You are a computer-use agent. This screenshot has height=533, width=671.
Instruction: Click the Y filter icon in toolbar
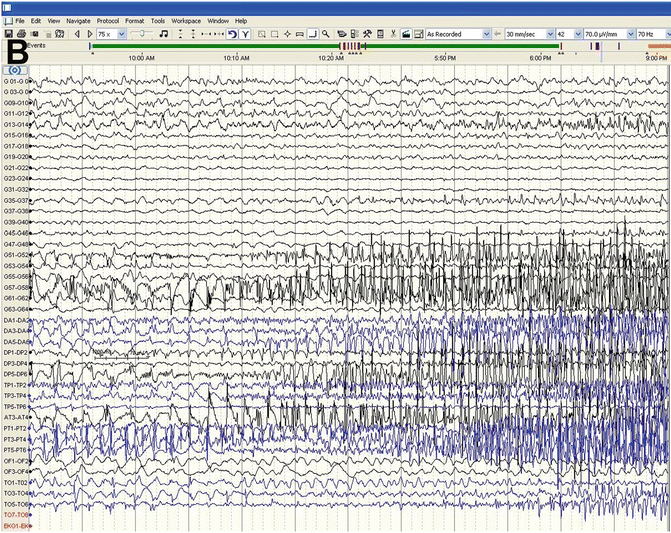[x=246, y=34]
